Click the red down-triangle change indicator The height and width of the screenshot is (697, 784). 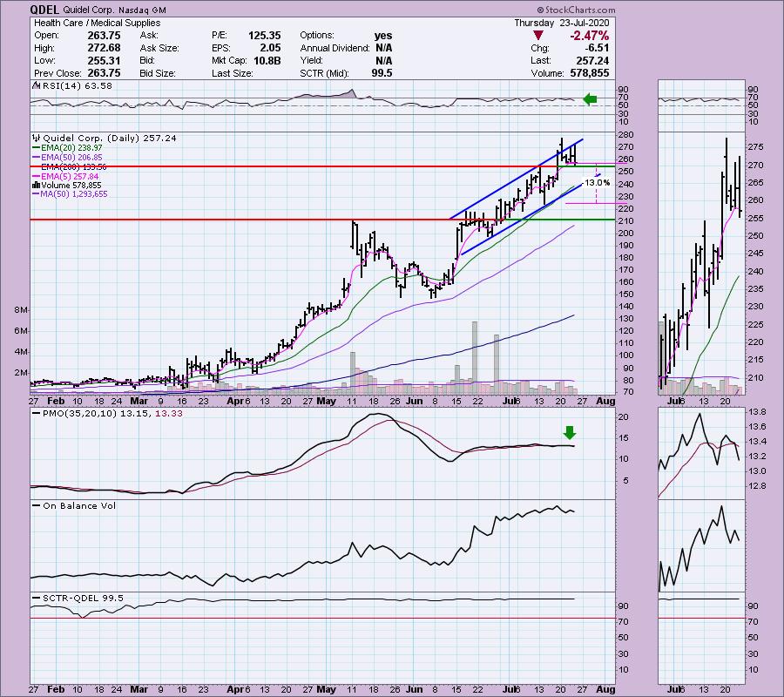click(x=538, y=36)
